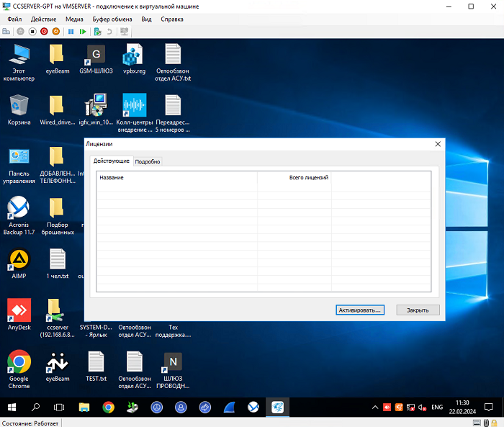Switch input language via ENG indicator
Viewport: 504px width, 427px height.
click(x=436, y=408)
